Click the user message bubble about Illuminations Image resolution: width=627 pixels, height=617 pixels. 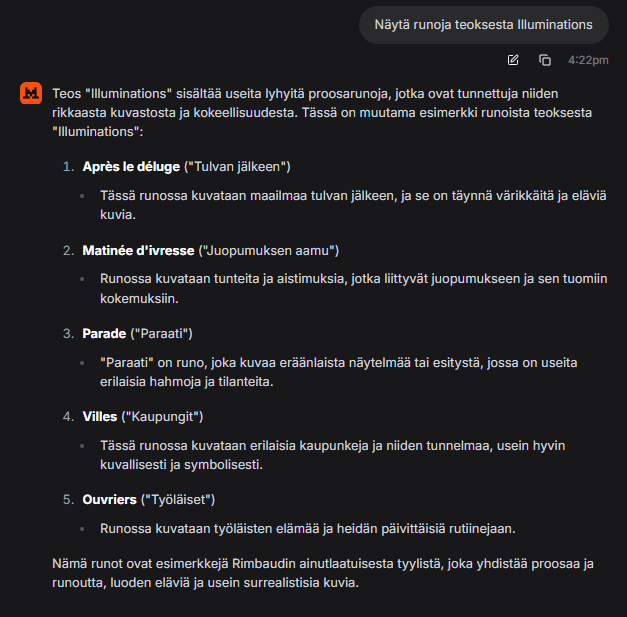(x=484, y=24)
